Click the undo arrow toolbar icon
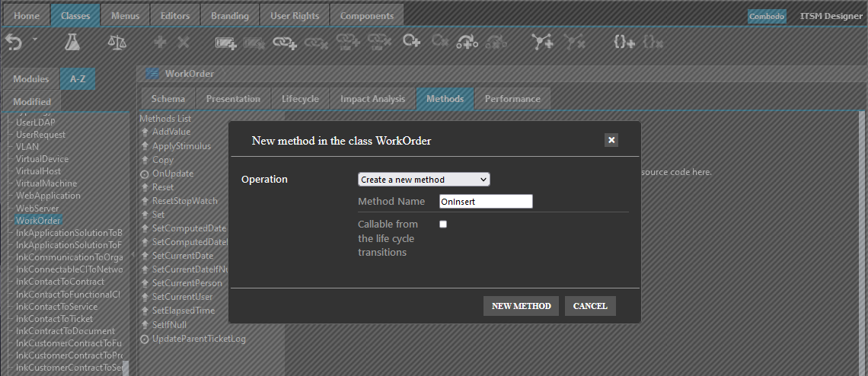868x376 pixels. [13, 43]
